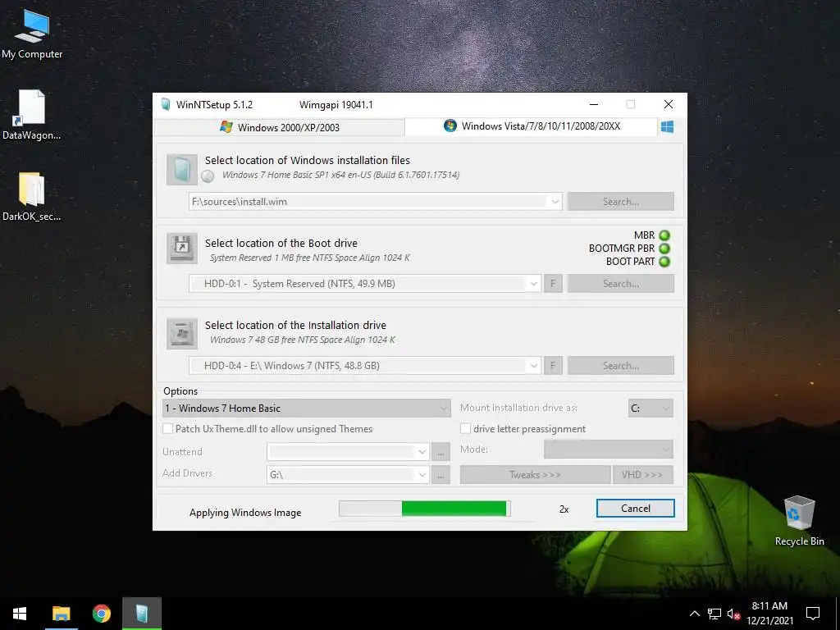Minimize the WinNTSetup window

(x=594, y=104)
